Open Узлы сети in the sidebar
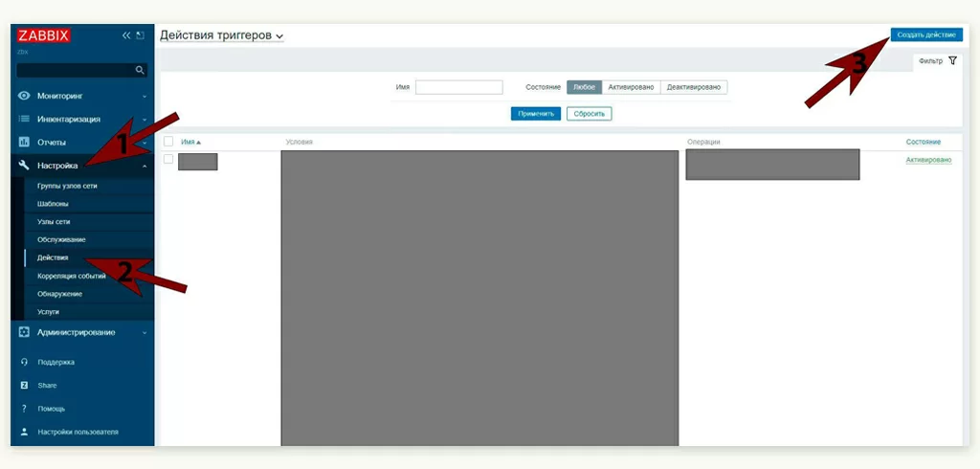Viewport: 980px width, 469px height. coord(54,221)
